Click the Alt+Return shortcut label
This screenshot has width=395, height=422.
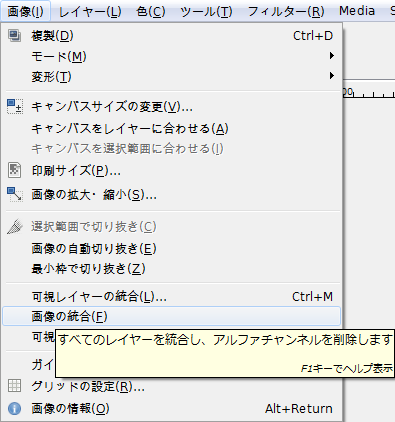(299, 408)
